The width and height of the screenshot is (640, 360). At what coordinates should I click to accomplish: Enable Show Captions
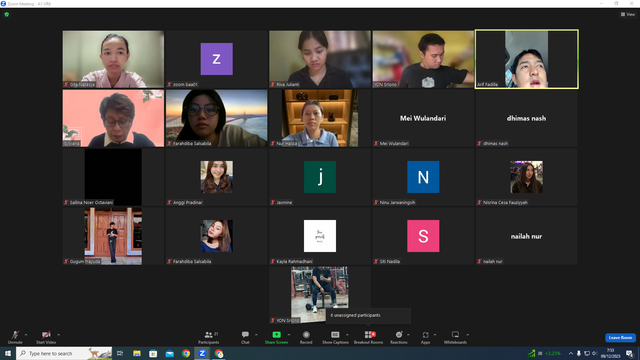click(335, 337)
